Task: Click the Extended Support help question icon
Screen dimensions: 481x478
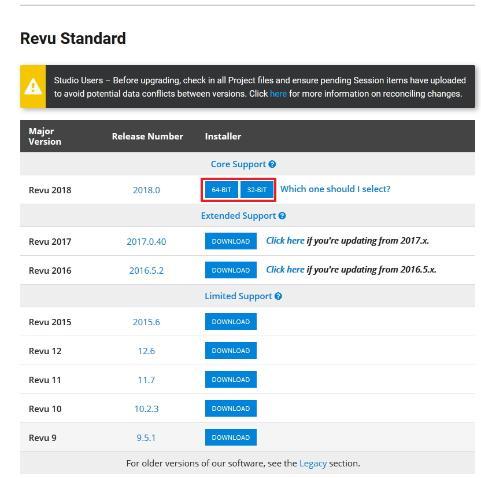Action: [x=282, y=216]
